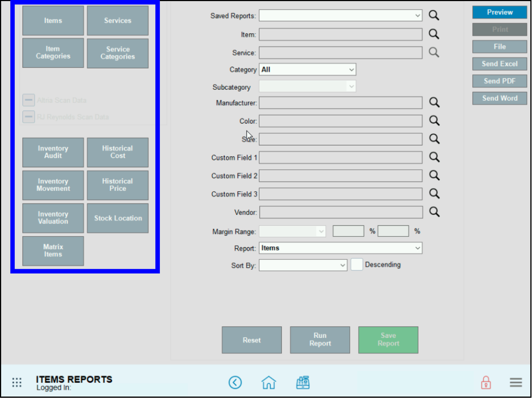This screenshot has height=398, width=532.
Task: Enable the Descending sort checkbox
Action: click(356, 264)
